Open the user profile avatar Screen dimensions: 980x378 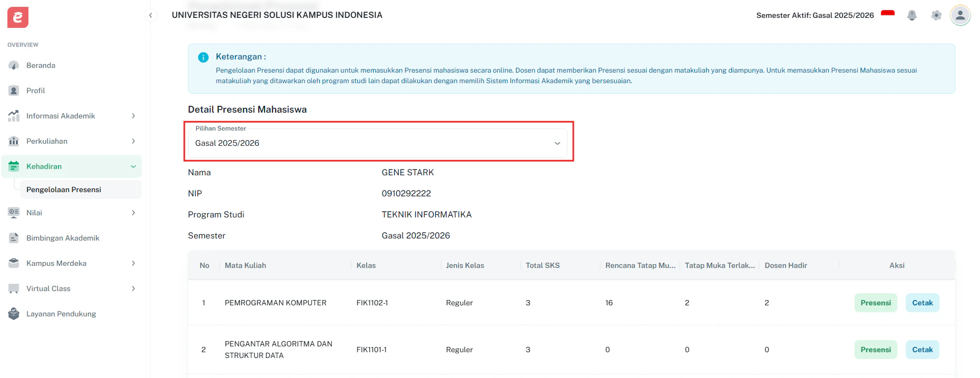coord(961,15)
